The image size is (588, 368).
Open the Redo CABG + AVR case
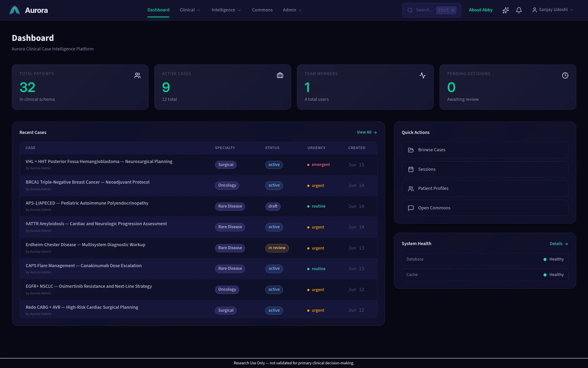82,307
